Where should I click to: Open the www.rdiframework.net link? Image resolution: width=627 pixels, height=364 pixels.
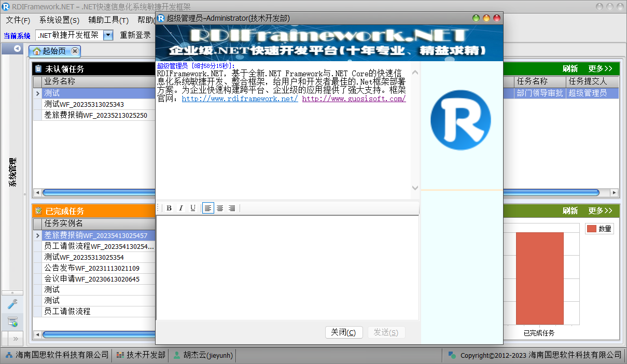[240, 99]
